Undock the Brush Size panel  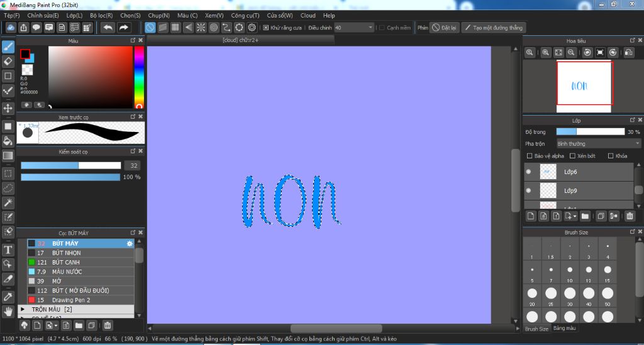pos(633,232)
